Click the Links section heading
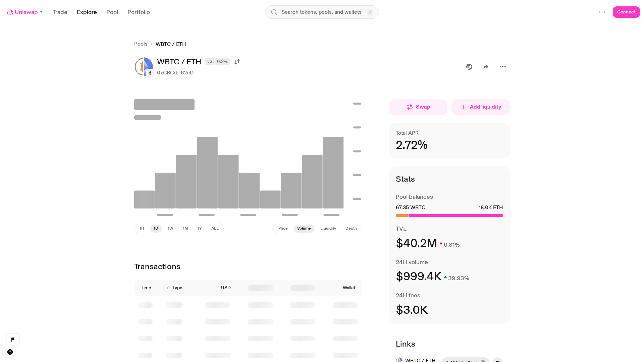 coord(406,344)
